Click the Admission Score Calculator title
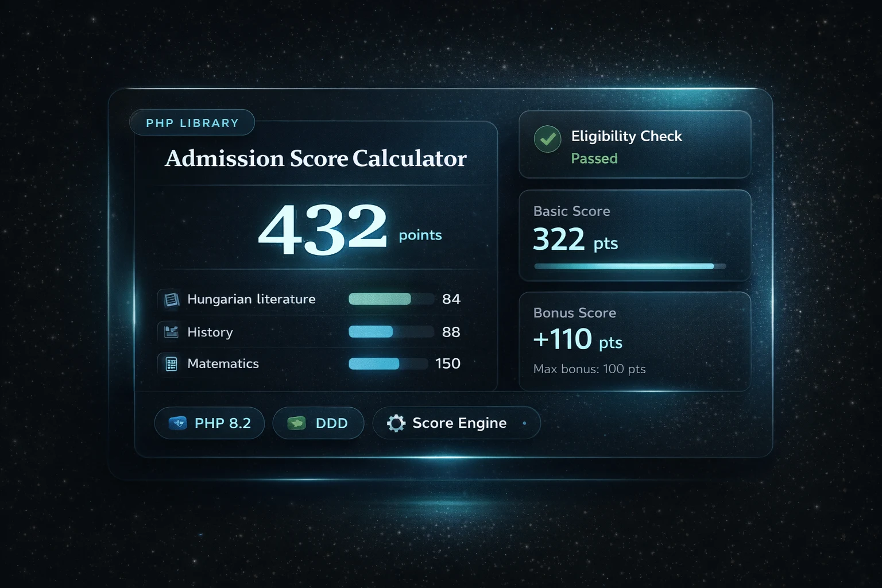Viewport: 882px width, 588px height. click(316, 158)
